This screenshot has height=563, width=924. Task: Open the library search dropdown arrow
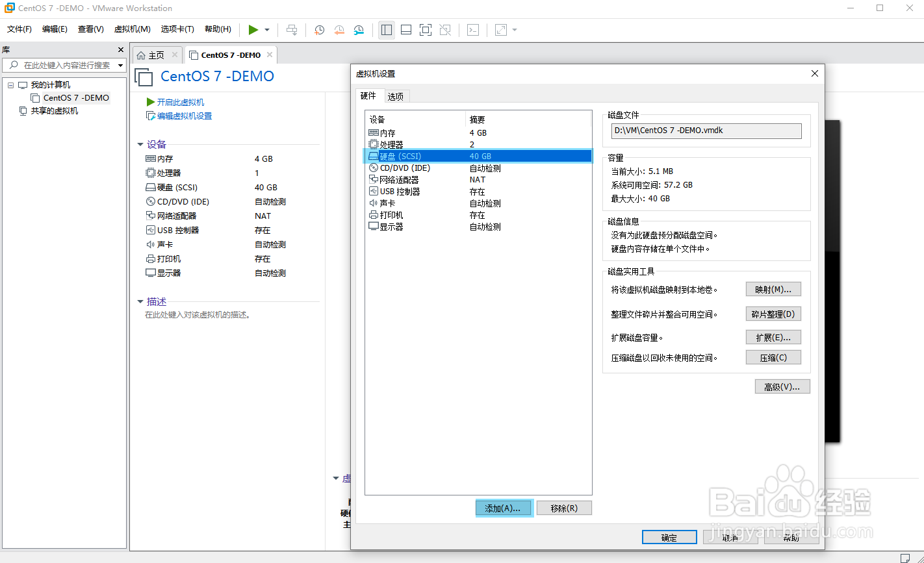tap(120, 66)
